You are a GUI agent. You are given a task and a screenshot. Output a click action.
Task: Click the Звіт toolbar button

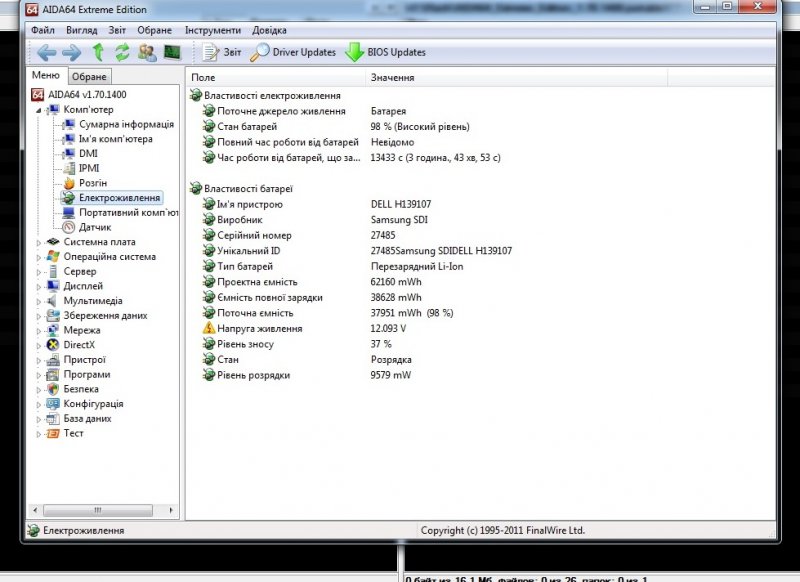click(222, 52)
